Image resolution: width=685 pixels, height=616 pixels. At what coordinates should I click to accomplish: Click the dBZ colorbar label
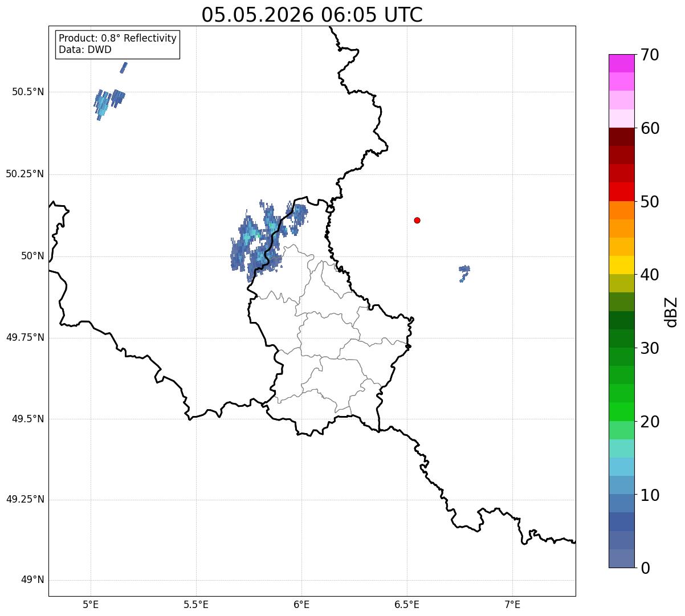(671, 311)
